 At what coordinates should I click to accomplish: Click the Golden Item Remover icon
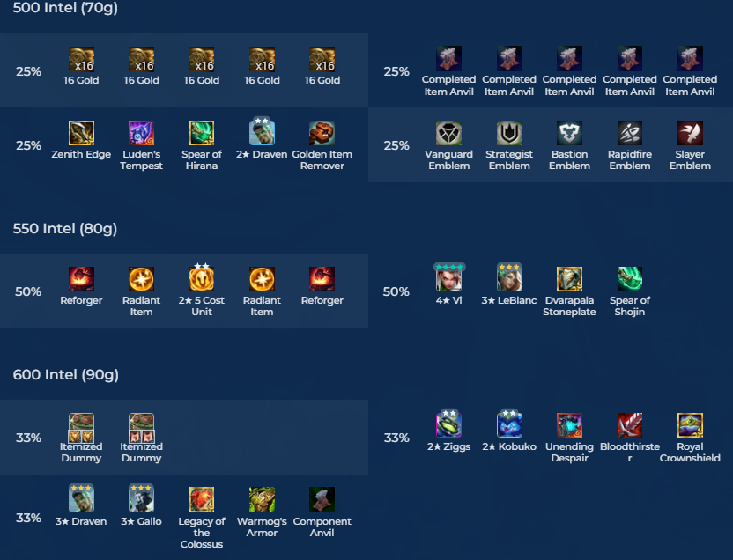click(x=322, y=133)
